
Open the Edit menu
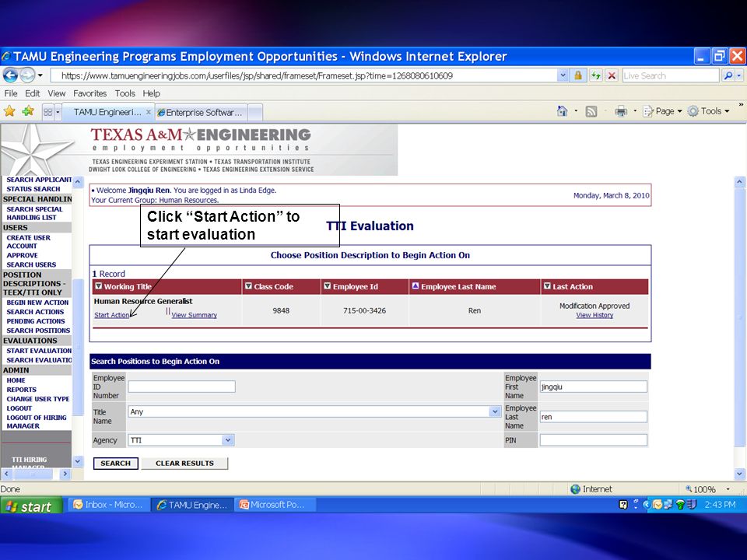[33, 93]
